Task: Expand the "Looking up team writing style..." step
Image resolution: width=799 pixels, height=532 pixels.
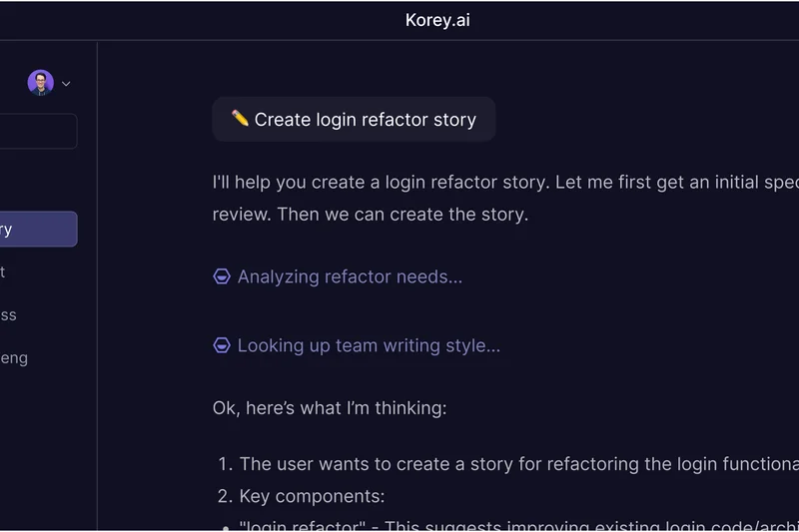Action: [x=369, y=345]
